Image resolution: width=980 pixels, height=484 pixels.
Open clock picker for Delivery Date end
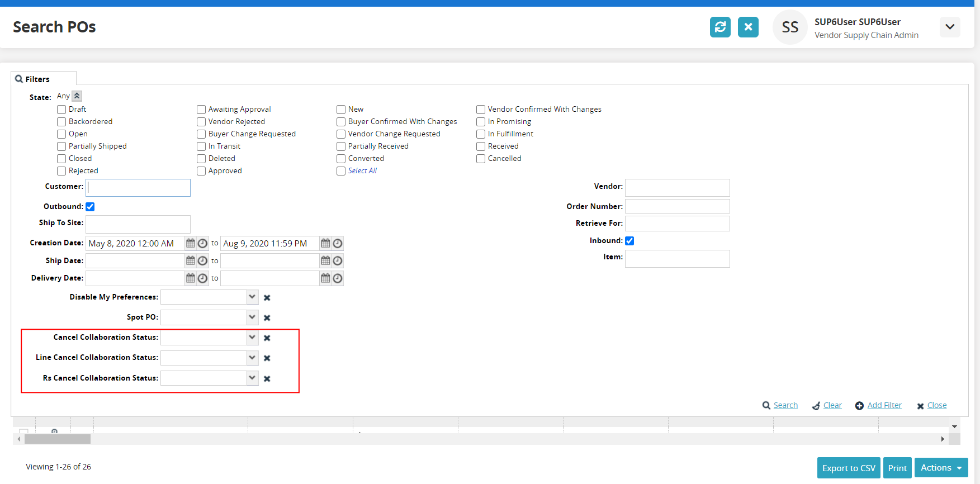coord(338,278)
